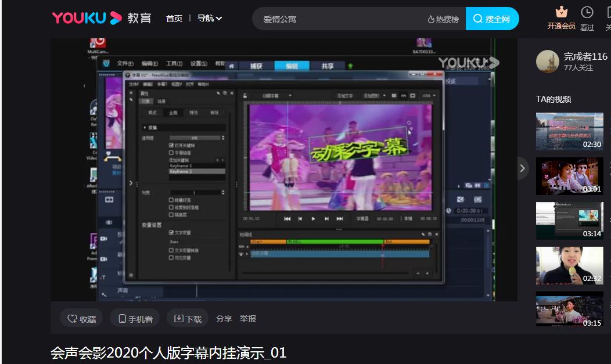Click the 收藏 favorite button
Viewport: 611px width, 364px height.
click(81, 319)
